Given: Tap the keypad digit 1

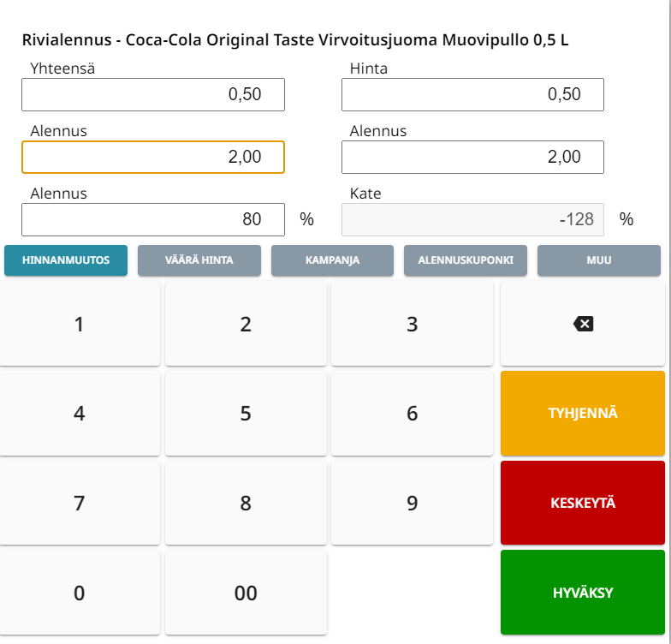Looking at the screenshot, I should click(x=80, y=324).
